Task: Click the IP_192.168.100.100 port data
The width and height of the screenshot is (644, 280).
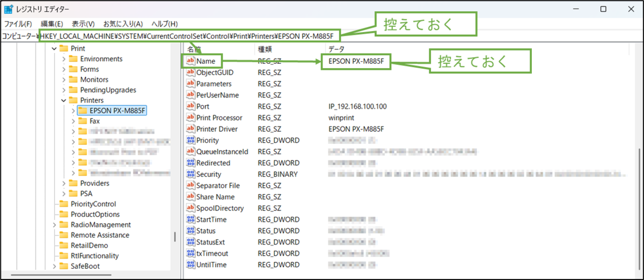Action: click(x=357, y=107)
